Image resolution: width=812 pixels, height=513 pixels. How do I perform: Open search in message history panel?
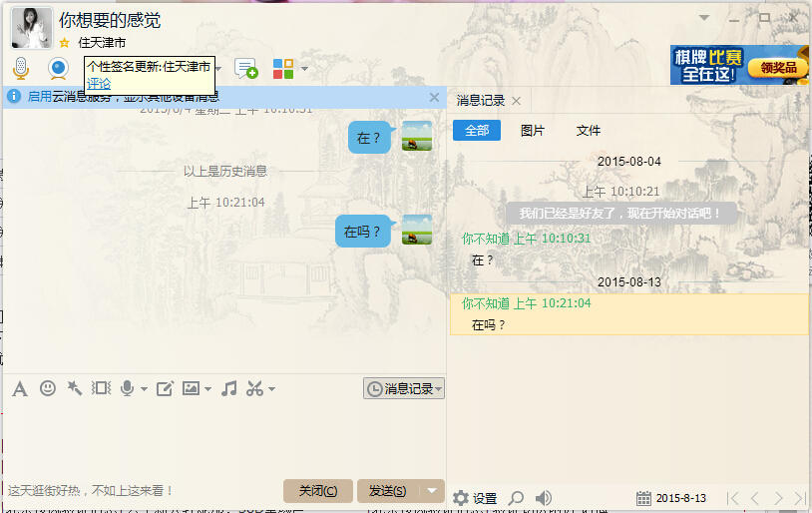pyautogui.click(x=516, y=497)
